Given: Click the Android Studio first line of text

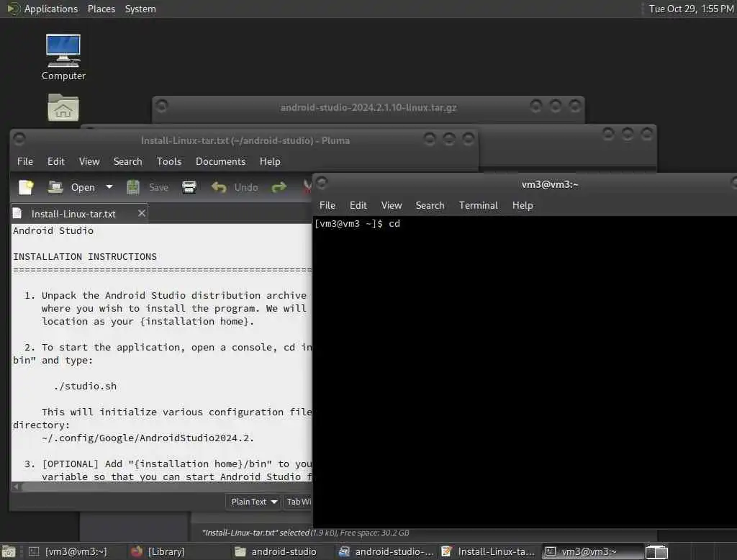Looking at the screenshot, I should pyautogui.click(x=53, y=231).
